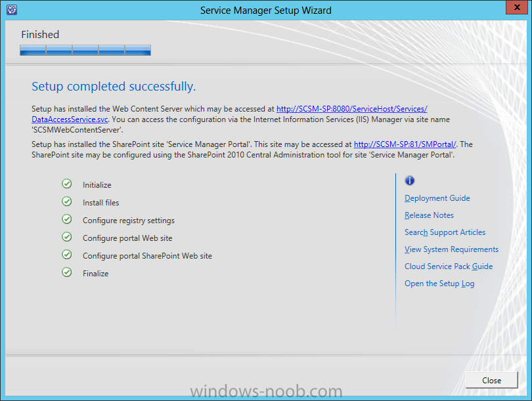Screen dimensions: 532x401
Task: Open the Setup Log link
Action: (439, 284)
